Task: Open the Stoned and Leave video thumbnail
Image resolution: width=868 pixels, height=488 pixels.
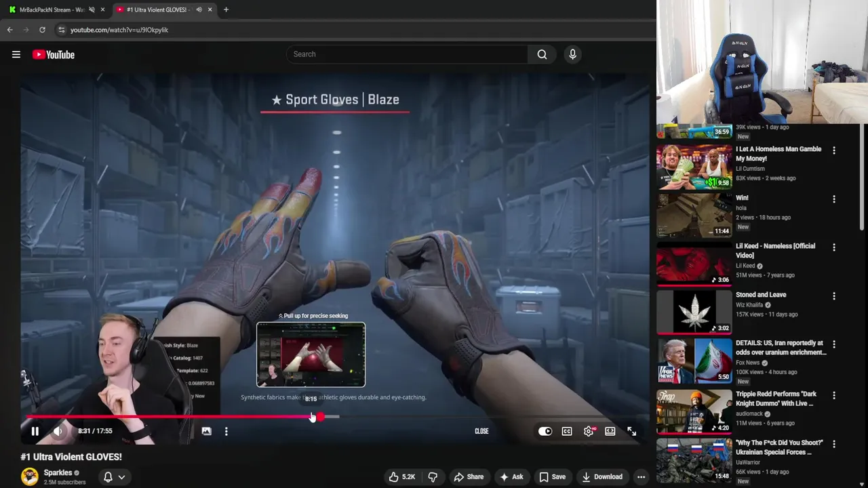Action: point(694,312)
